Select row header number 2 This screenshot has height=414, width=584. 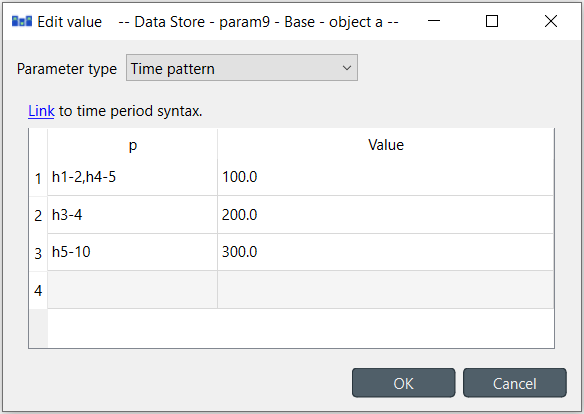[38, 215]
